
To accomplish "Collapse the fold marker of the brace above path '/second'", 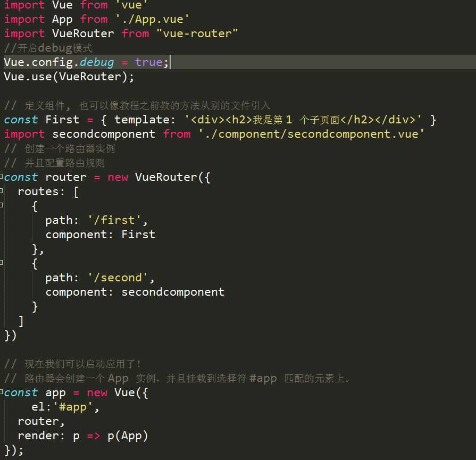I will pos(1,262).
